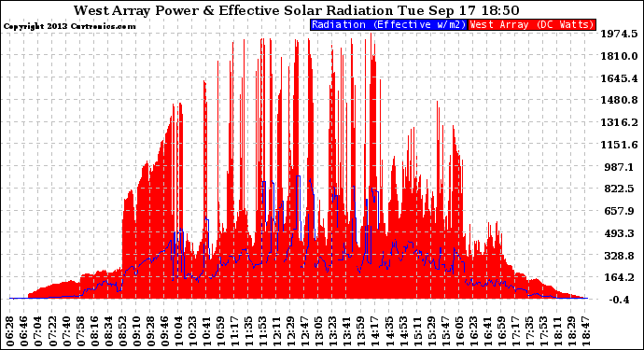Click the 10:41 time label
This screenshot has width=644, height=350.
click(206, 330)
